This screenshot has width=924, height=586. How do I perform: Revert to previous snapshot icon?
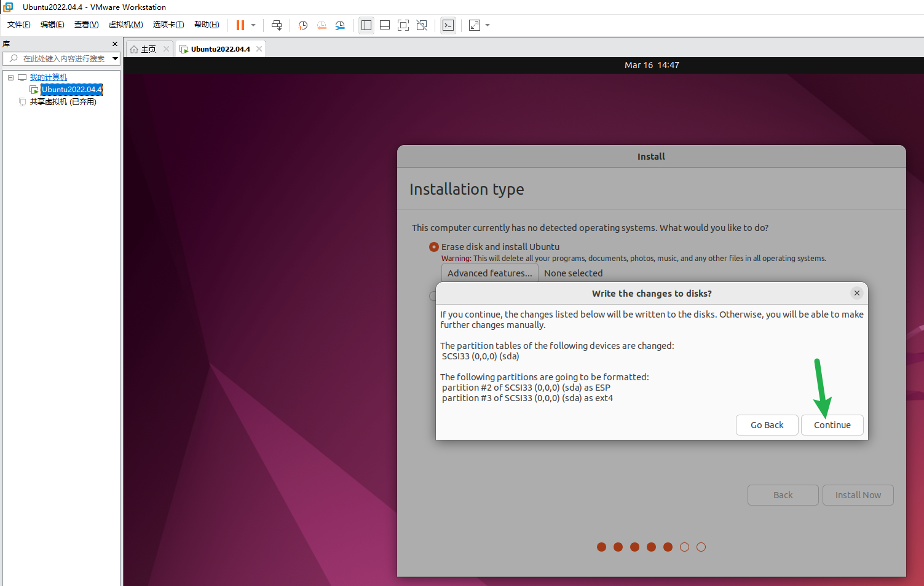(322, 25)
